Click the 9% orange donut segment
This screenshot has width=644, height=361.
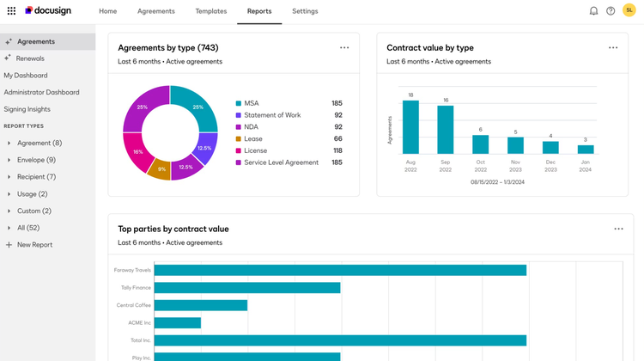pos(161,170)
